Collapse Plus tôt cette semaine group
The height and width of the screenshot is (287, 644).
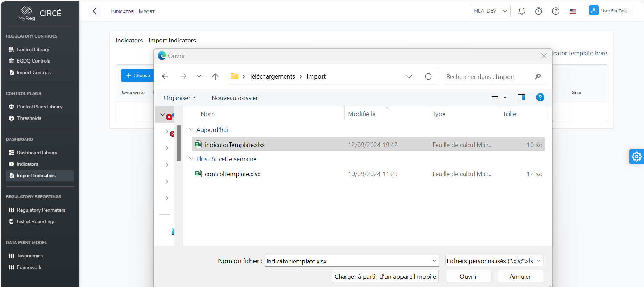coord(191,159)
